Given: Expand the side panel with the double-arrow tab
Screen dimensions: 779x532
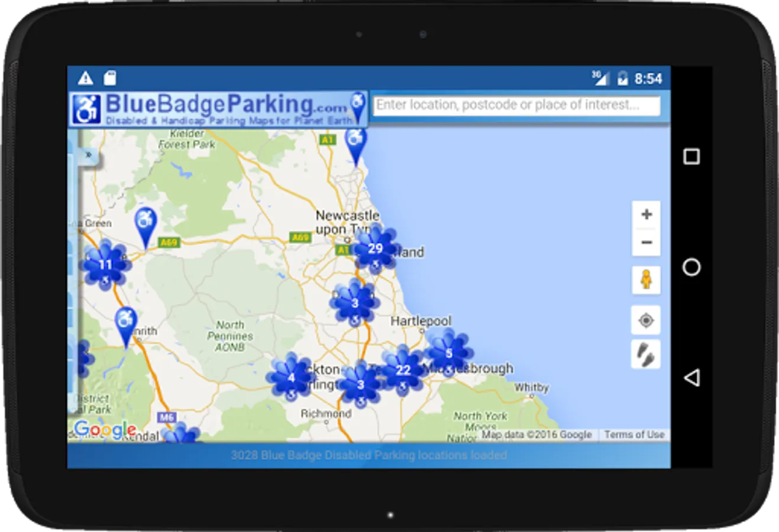Looking at the screenshot, I should point(88,155).
